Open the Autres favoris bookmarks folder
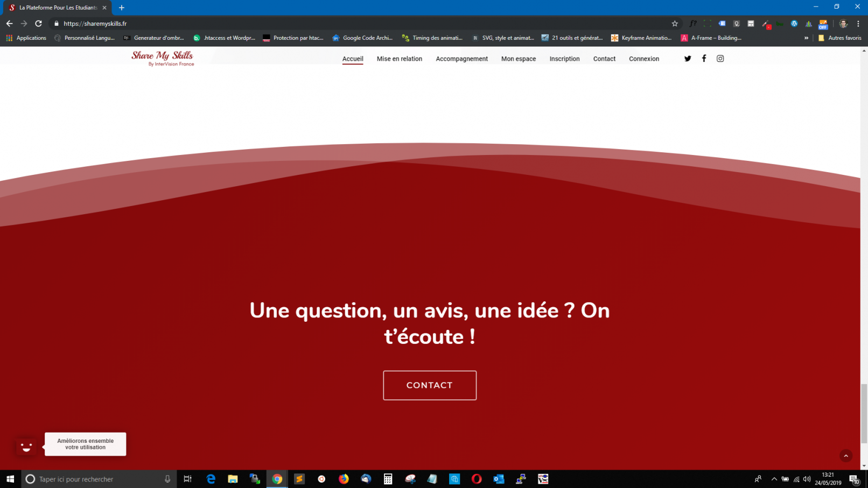This screenshot has height=488, width=868. tap(839, 38)
